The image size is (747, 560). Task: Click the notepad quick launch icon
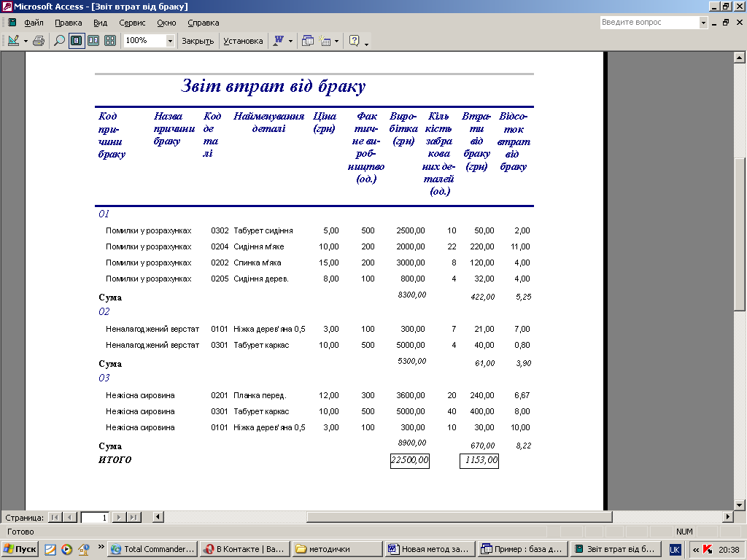[50, 550]
